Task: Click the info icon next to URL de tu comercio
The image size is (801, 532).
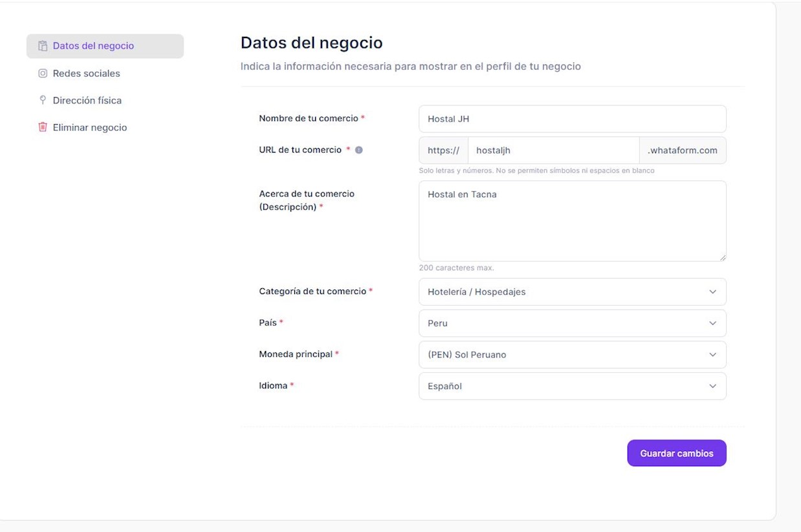Action: click(x=359, y=150)
